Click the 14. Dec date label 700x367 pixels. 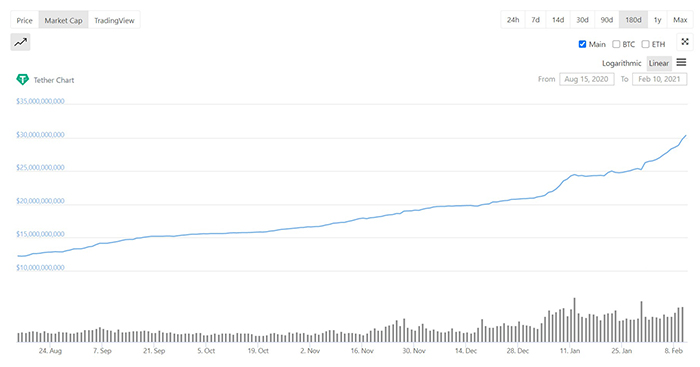466,350
